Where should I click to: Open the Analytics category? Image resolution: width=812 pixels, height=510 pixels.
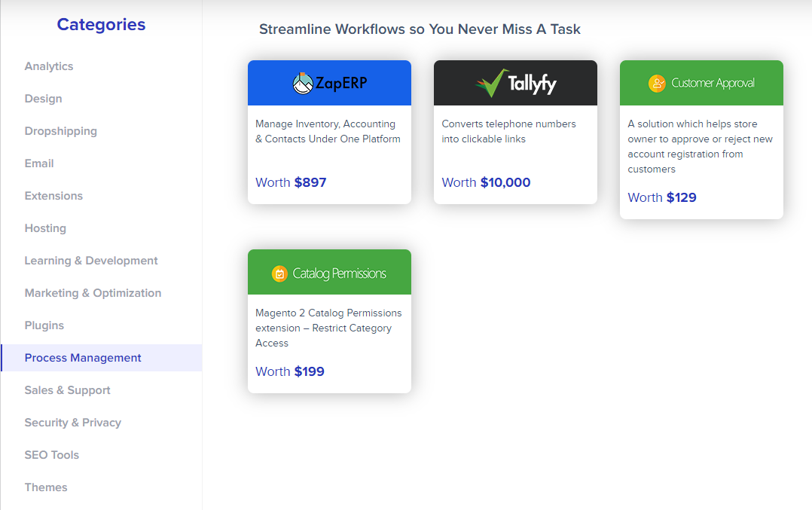(x=49, y=66)
